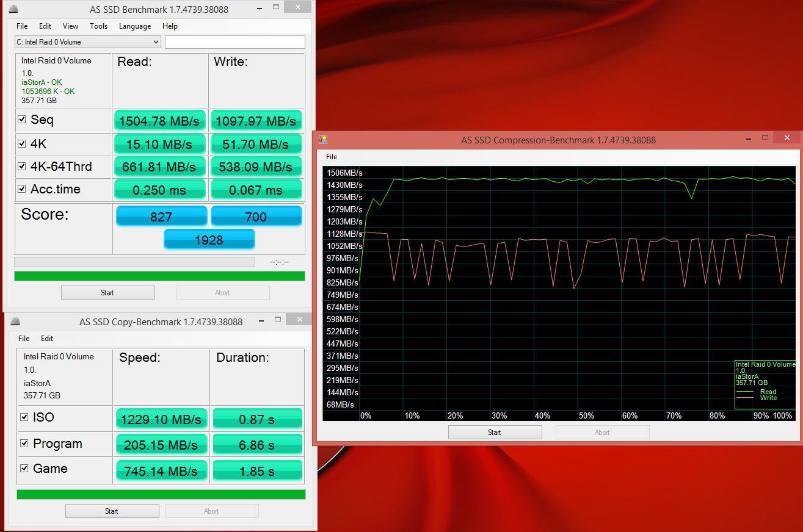Maximize the Compression-Benchmark window

(x=766, y=139)
